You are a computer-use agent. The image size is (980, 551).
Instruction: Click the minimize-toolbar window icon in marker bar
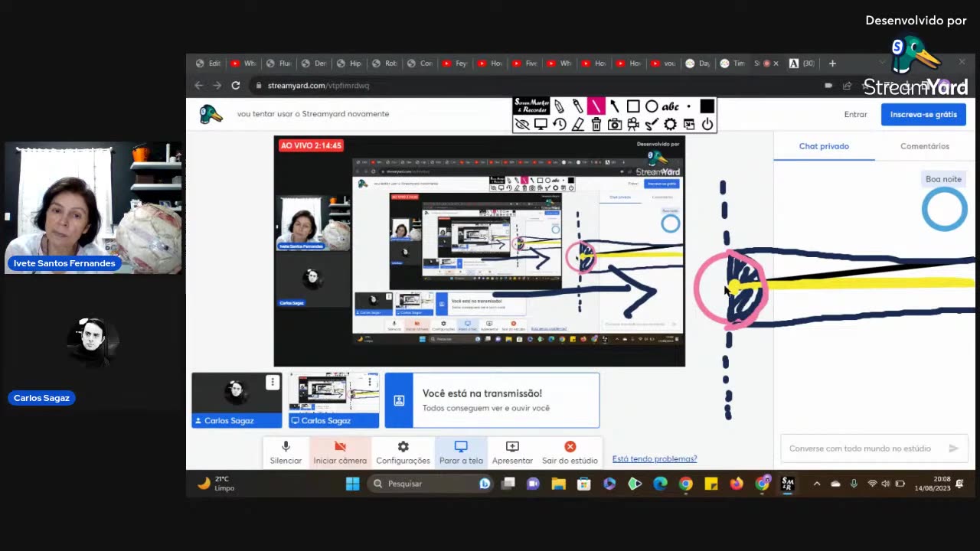[x=688, y=124]
